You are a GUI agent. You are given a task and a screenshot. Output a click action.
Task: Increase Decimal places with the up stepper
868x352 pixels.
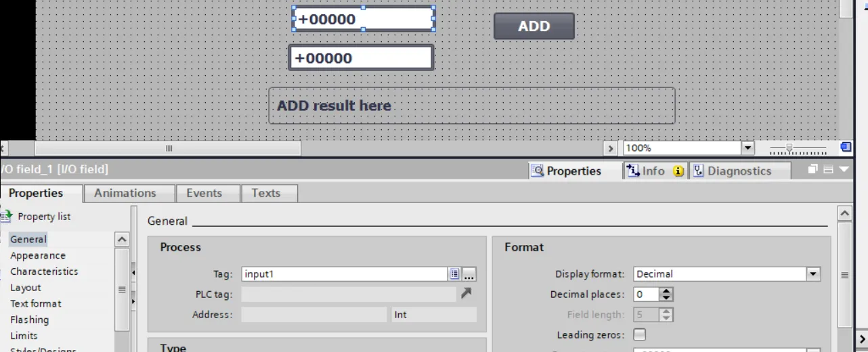coord(666,291)
